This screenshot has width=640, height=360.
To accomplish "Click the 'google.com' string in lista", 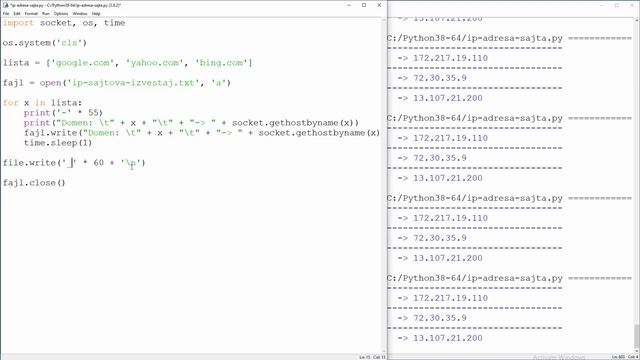I will point(82,63).
